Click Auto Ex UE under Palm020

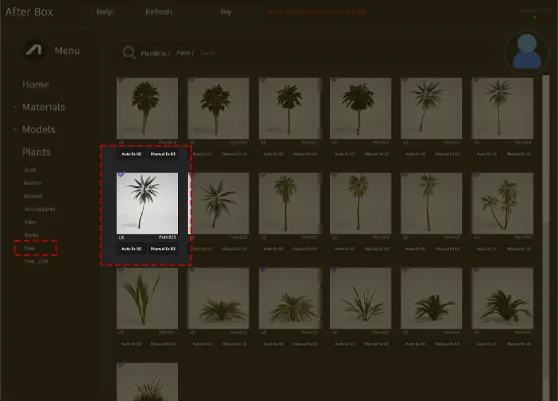(202, 154)
